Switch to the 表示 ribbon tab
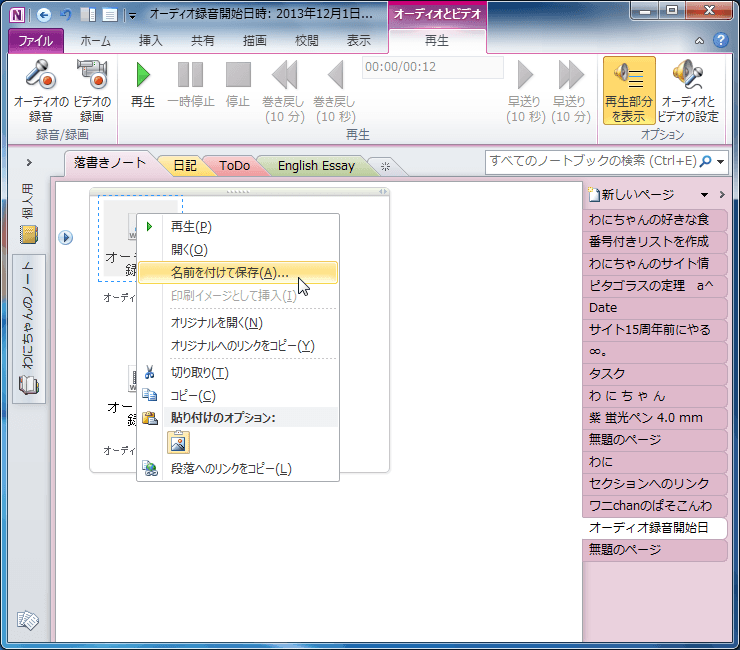Screen dimensions: 740x650 click(358, 41)
